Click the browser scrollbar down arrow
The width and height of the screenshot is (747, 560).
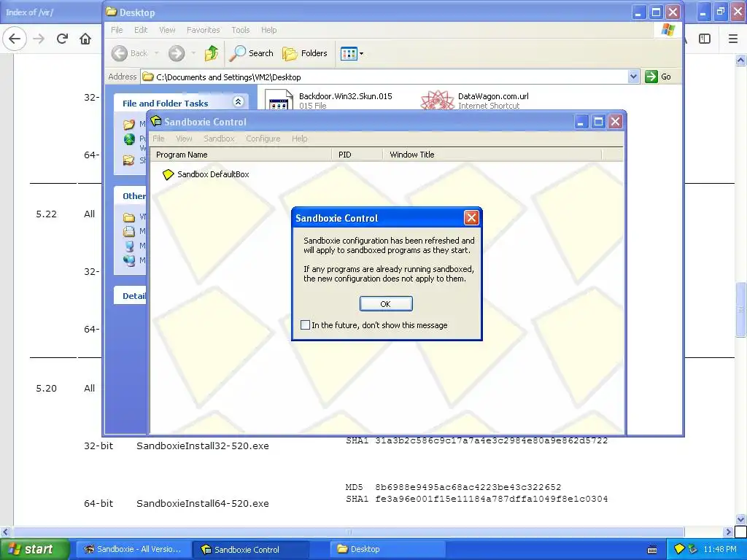click(740, 519)
